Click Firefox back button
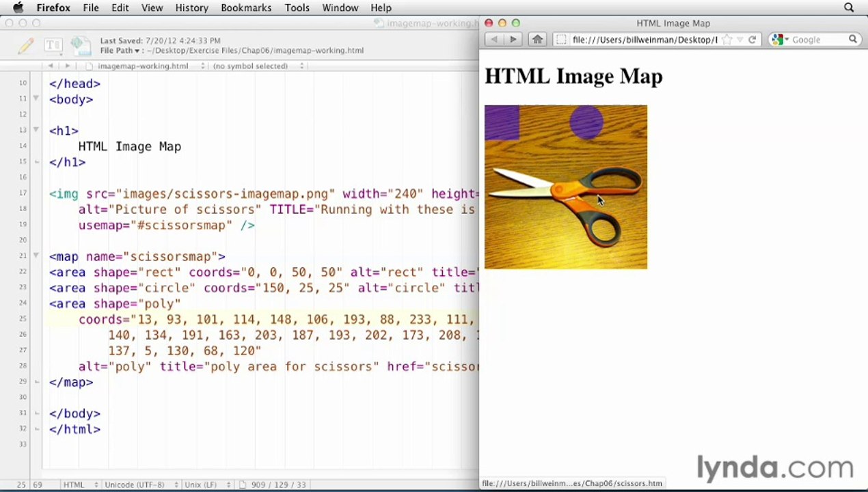The image size is (868, 492). coord(493,40)
